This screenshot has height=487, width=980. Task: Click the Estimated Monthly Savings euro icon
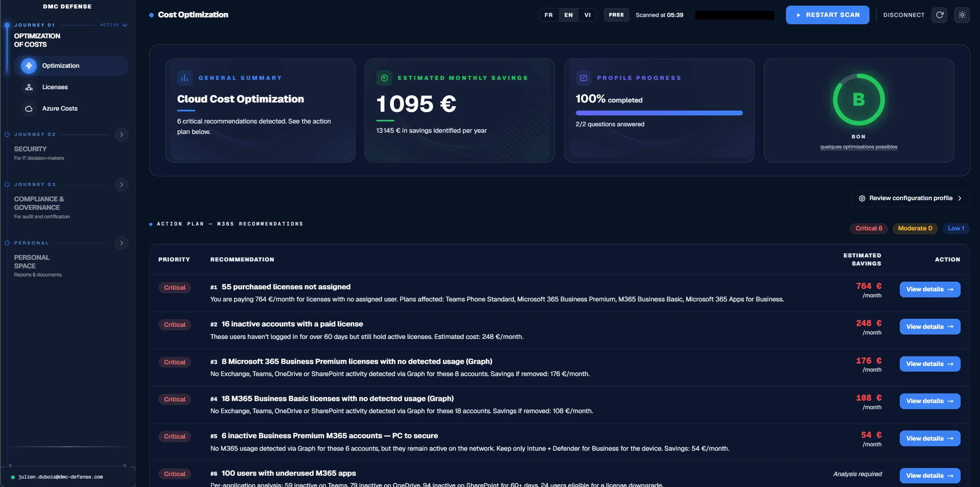pyautogui.click(x=384, y=78)
